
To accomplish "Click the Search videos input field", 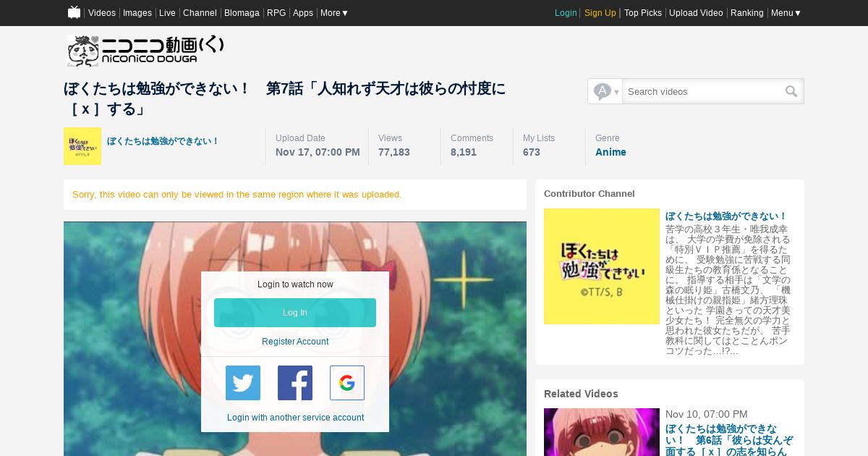I will pyautogui.click(x=702, y=91).
